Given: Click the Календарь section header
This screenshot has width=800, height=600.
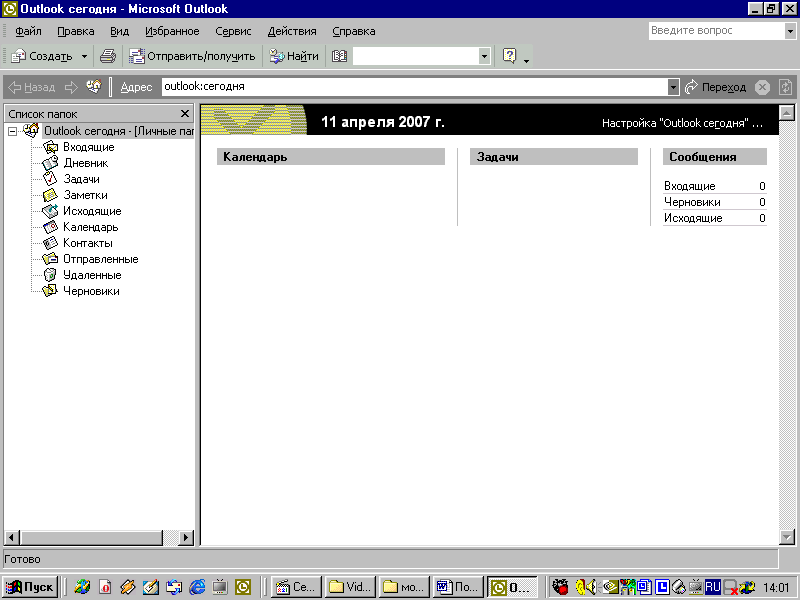Looking at the screenshot, I should click(x=331, y=157).
